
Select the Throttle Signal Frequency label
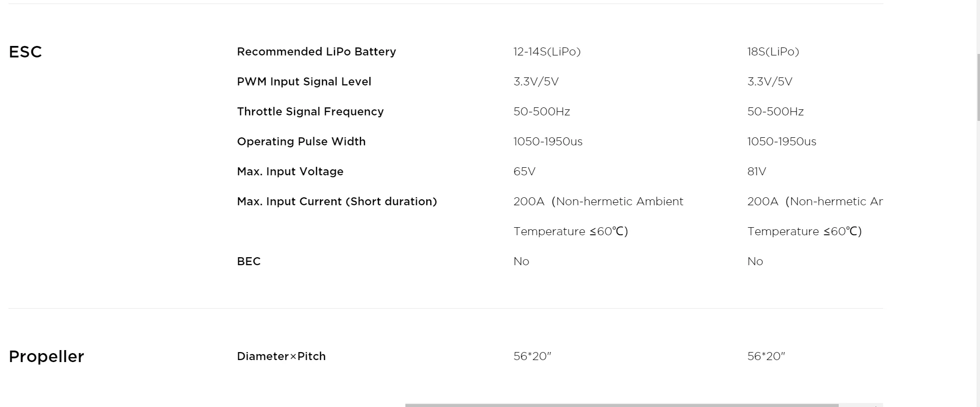(x=310, y=112)
